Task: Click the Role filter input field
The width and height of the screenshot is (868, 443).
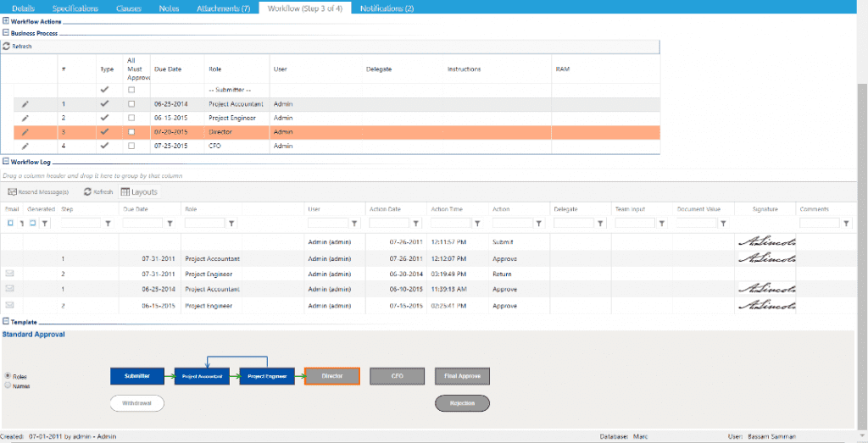Action: click(x=204, y=223)
